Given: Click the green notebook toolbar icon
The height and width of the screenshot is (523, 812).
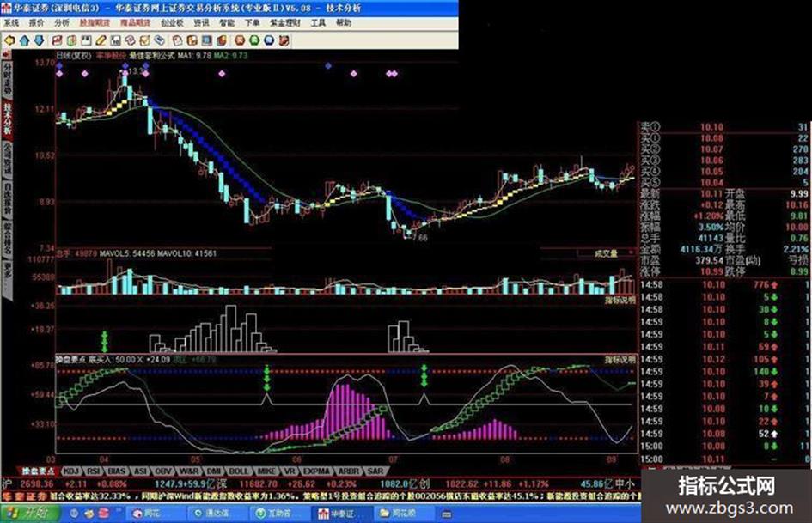Looking at the screenshot, I should (71, 40).
